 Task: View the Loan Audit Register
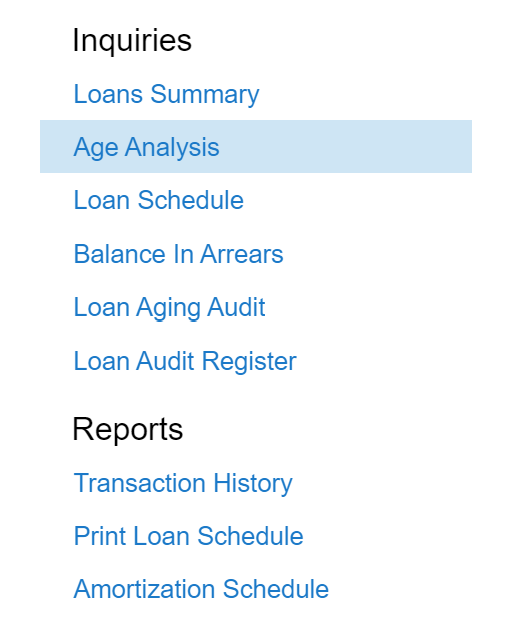point(185,361)
